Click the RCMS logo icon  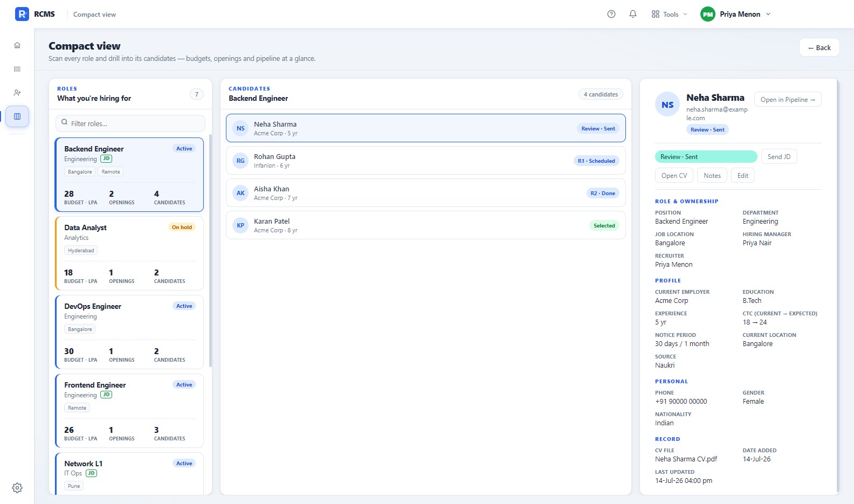point(22,14)
